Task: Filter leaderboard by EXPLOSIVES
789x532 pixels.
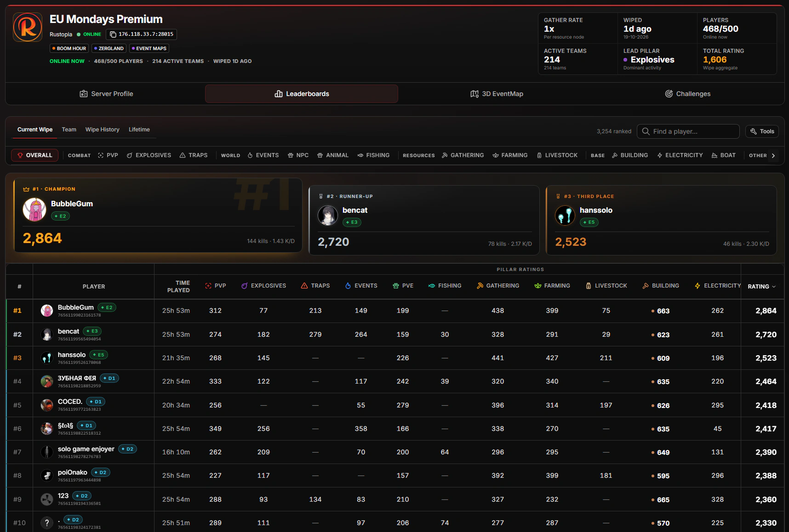Action: click(x=149, y=155)
